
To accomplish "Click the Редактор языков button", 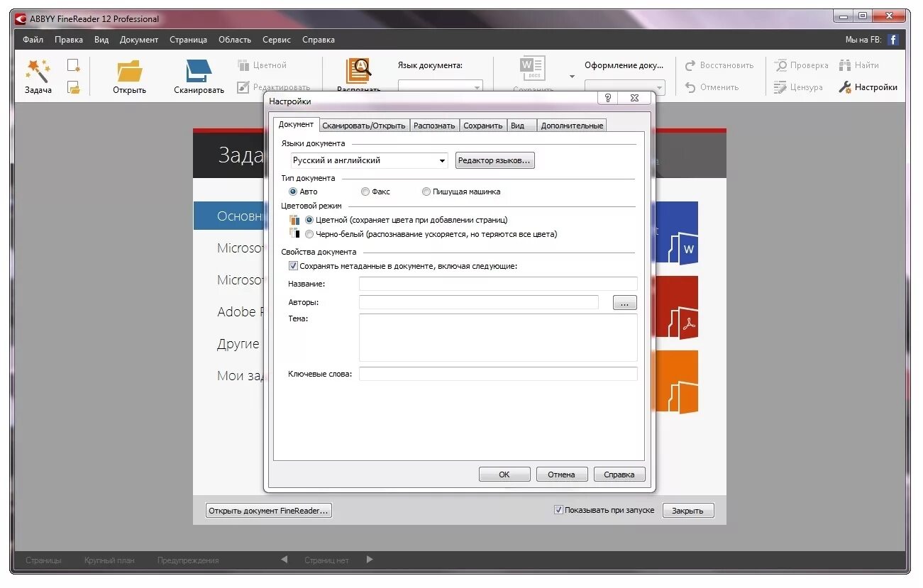I will [x=494, y=160].
